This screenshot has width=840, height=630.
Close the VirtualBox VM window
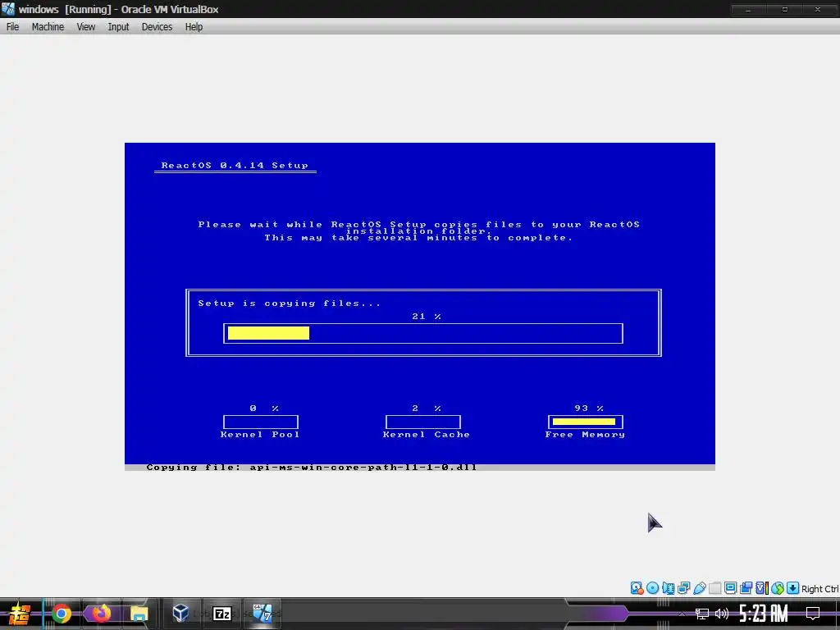[818, 9]
